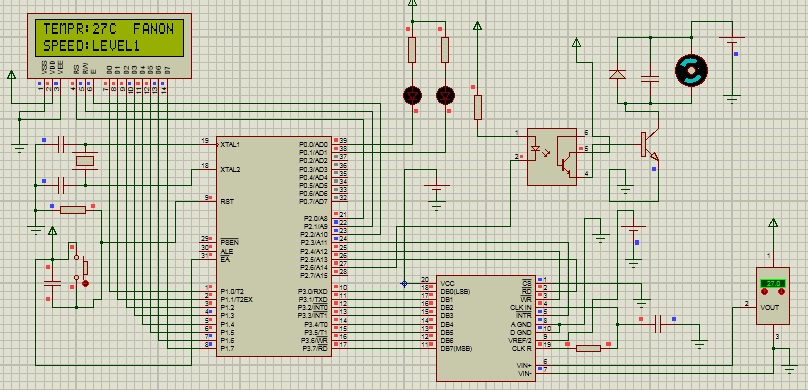Click the XTAL2 pin label
The height and width of the screenshot is (390, 808).
coord(230,169)
